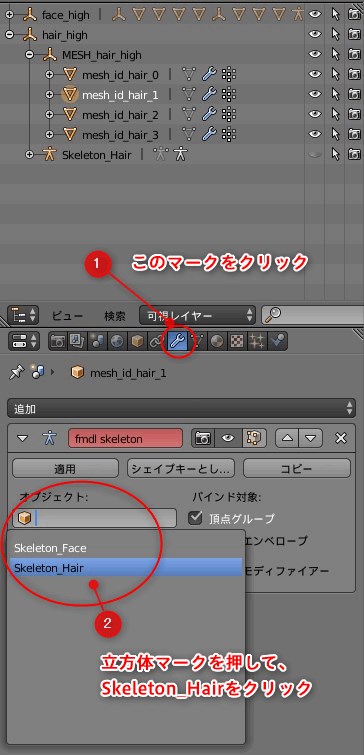Open the 追加 add modifier dropdown
The width and height of the screenshot is (364, 755).
(x=182, y=409)
